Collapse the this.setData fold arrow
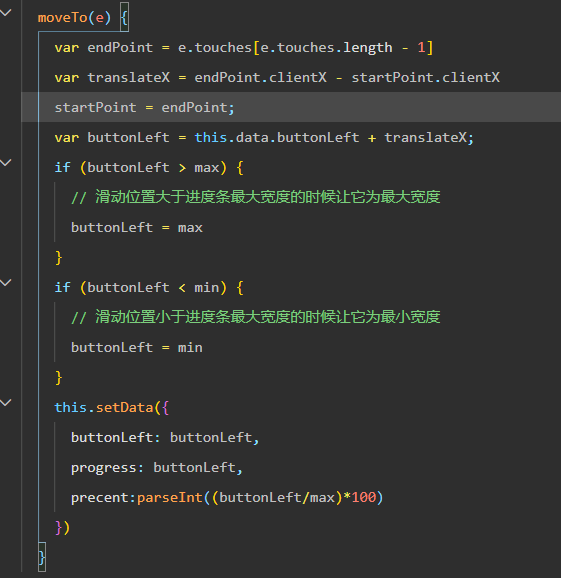The height and width of the screenshot is (578, 561). [6, 403]
